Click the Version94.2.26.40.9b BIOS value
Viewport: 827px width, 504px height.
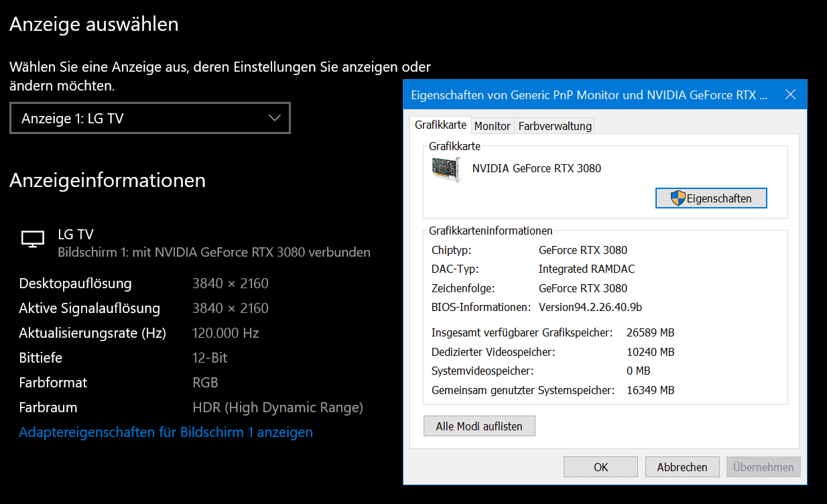click(x=590, y=307)
